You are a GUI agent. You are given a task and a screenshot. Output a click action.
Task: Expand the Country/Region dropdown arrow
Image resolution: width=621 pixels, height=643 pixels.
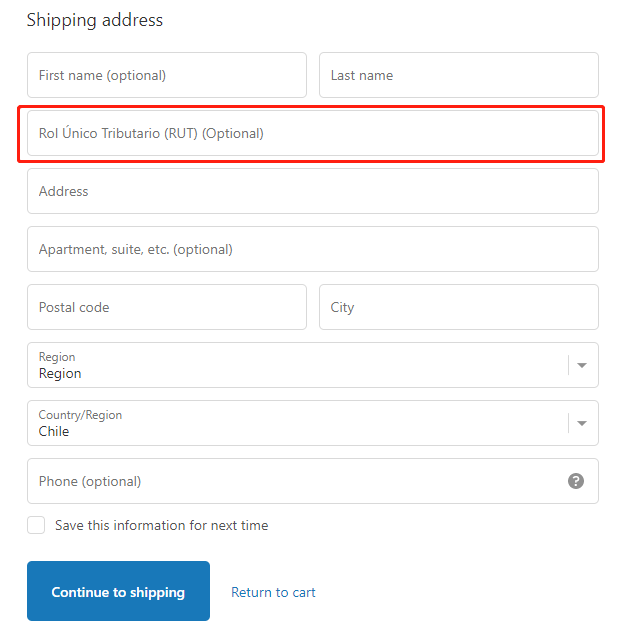click(x=582, y=423)
